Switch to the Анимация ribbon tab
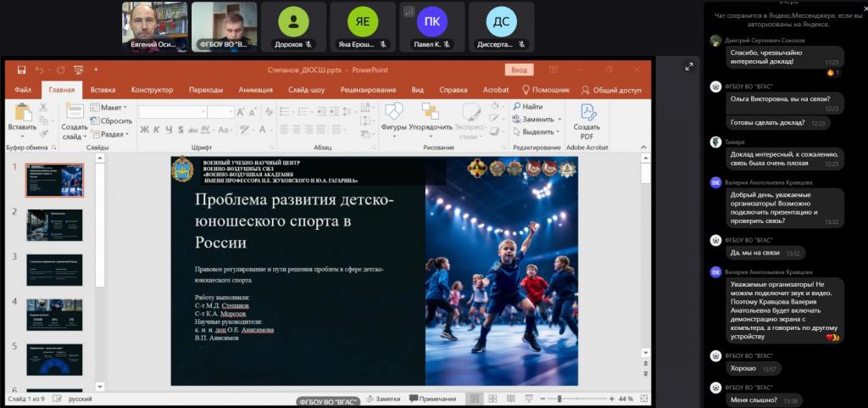868x408 pixels. [255, 90]
